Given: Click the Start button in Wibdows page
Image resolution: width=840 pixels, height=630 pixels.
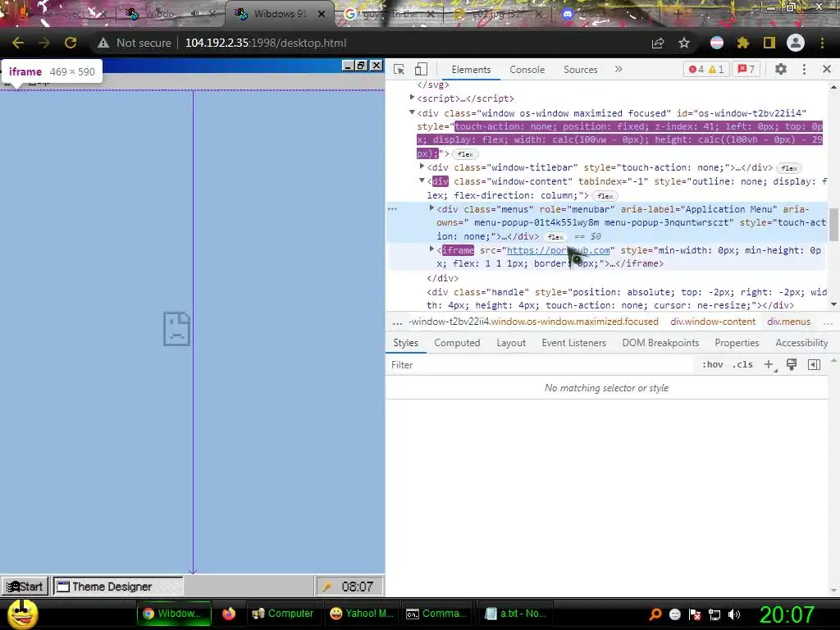Looking at the screenshot, I should coord(25,587).
